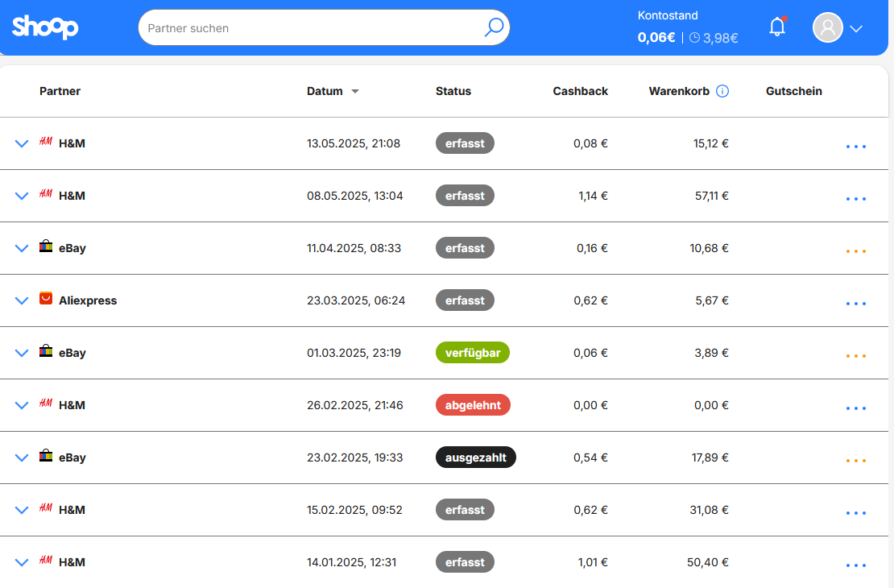Click the Kontostand label
894x588 pixels.
pyautogui.click(x=668, y=15)
